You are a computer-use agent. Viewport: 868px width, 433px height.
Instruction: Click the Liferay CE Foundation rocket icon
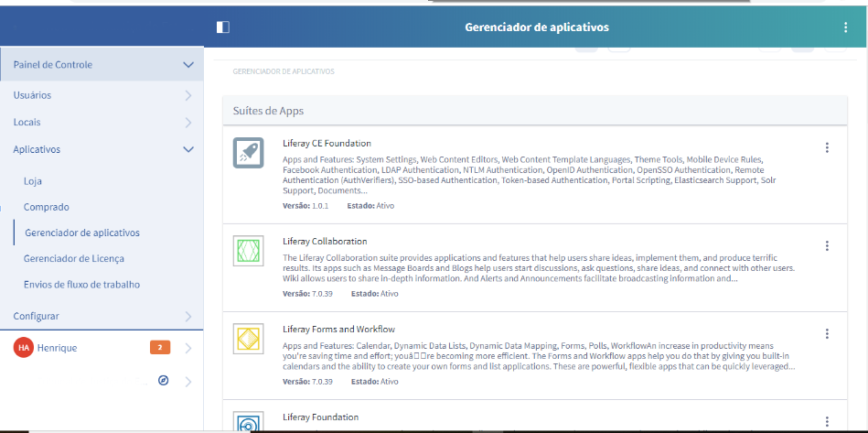[248, 153]
